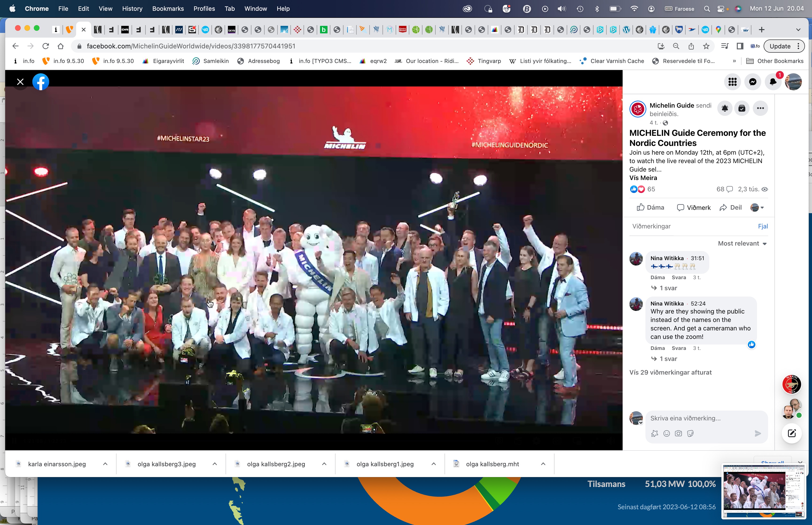Open the Clear Varnish Cache bookmark
812x525 pixels.
612,61
